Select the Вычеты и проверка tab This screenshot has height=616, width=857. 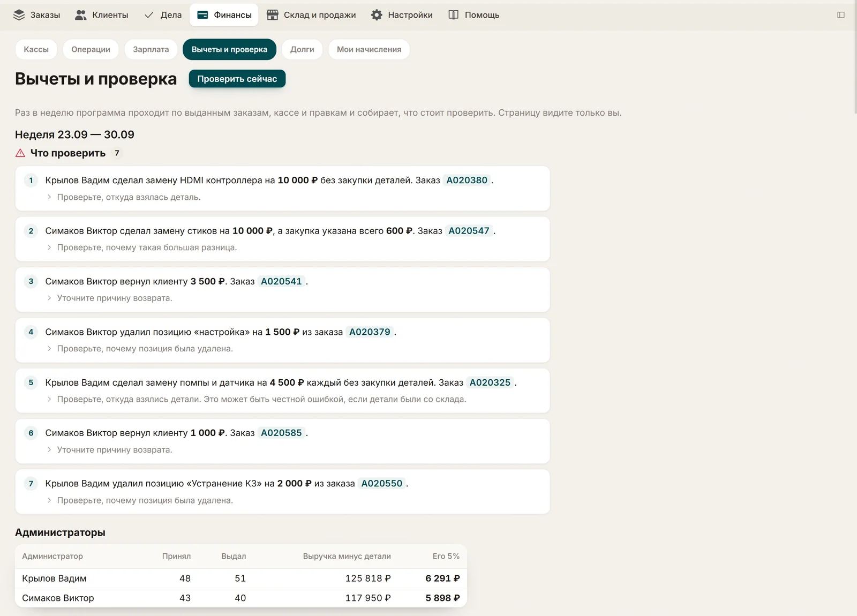(x=229, y=49)
